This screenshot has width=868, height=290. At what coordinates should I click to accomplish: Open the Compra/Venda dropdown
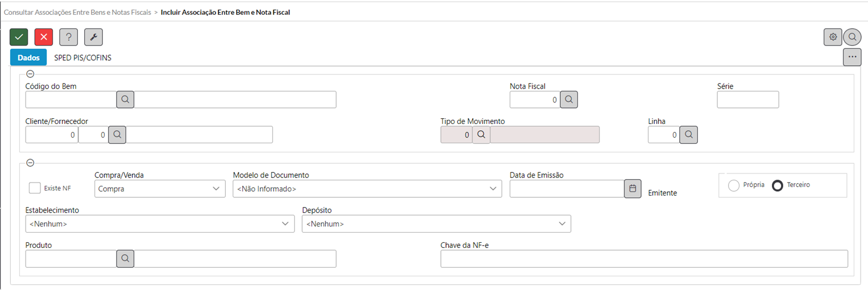(160, 189)
